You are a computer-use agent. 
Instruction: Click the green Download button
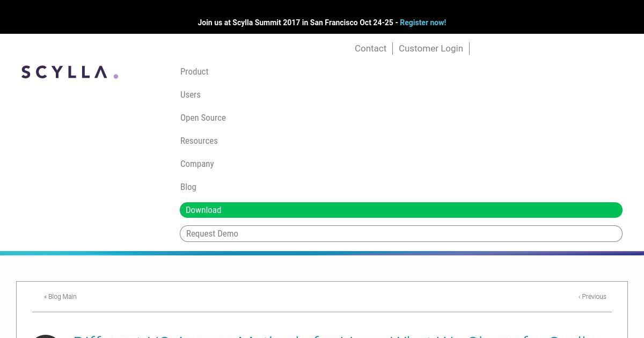pos(401,210)
